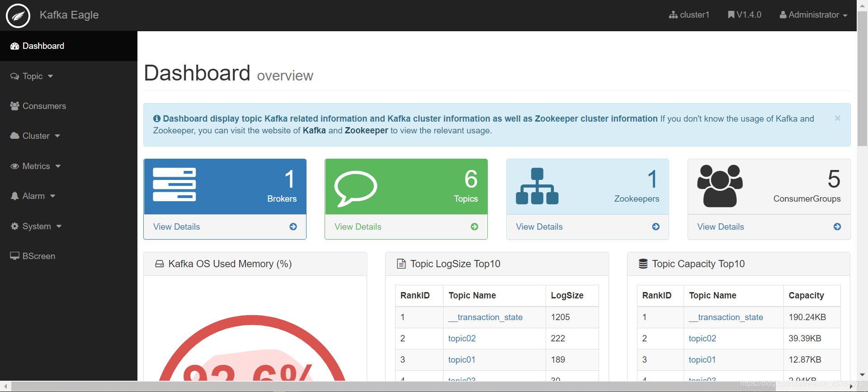Click the System gear icon
868x392 pixels.
pos(14,227)
